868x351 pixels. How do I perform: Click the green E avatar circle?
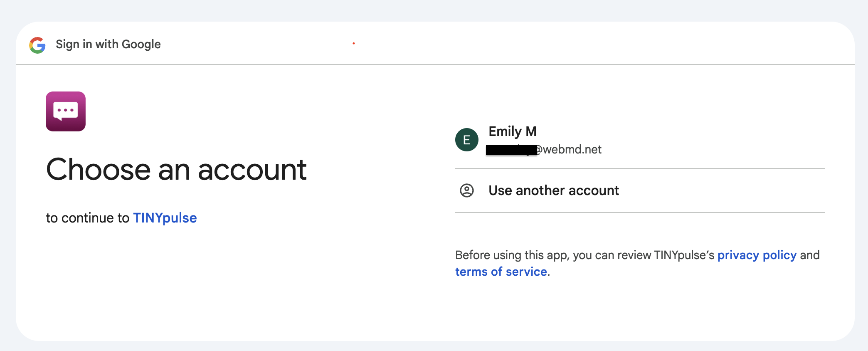pyautogui.click(x=466, y=140)
